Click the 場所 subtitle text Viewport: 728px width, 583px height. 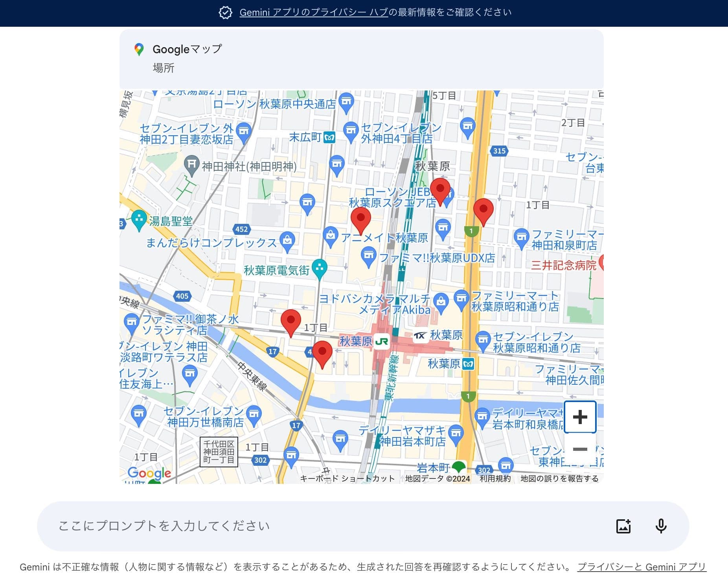[x=164, y=68]
